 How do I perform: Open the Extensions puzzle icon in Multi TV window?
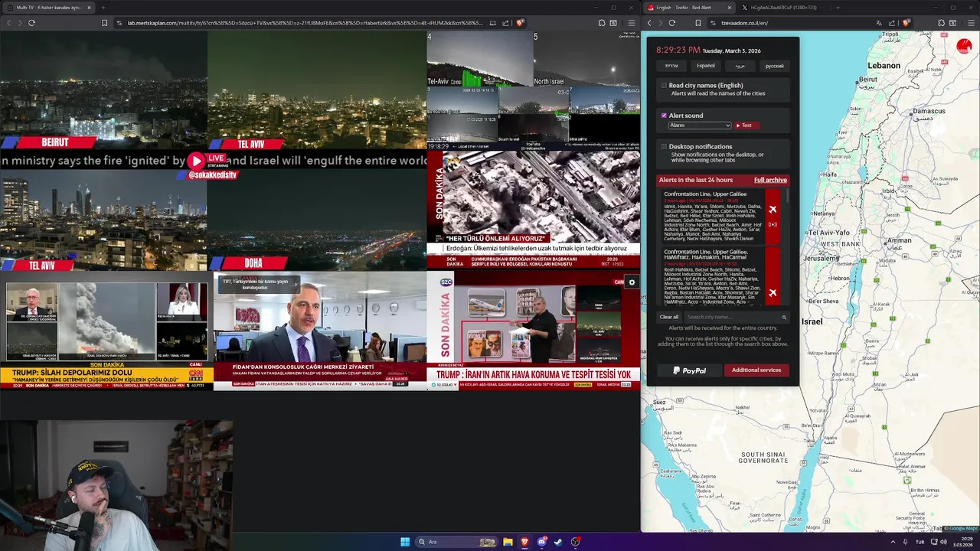tap(602, 23)
